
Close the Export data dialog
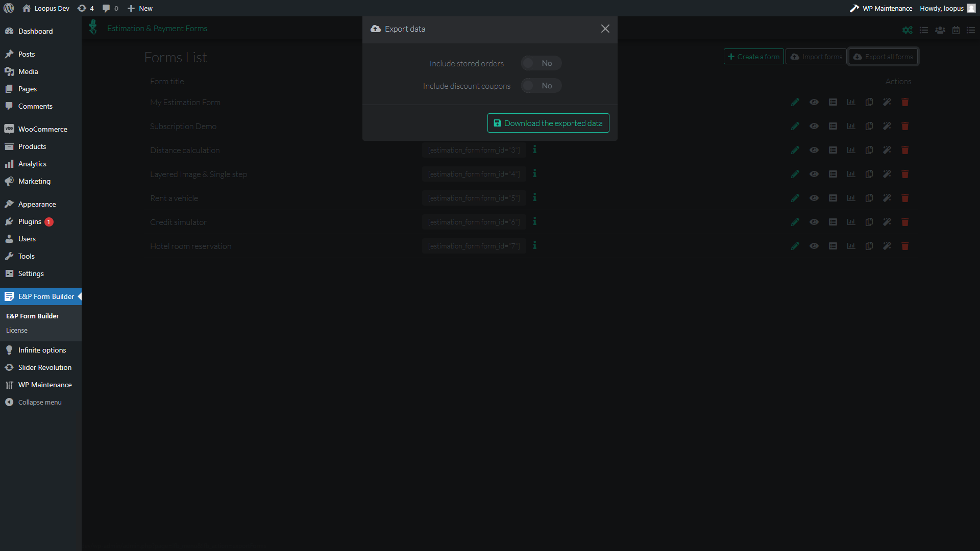point(605,29)
